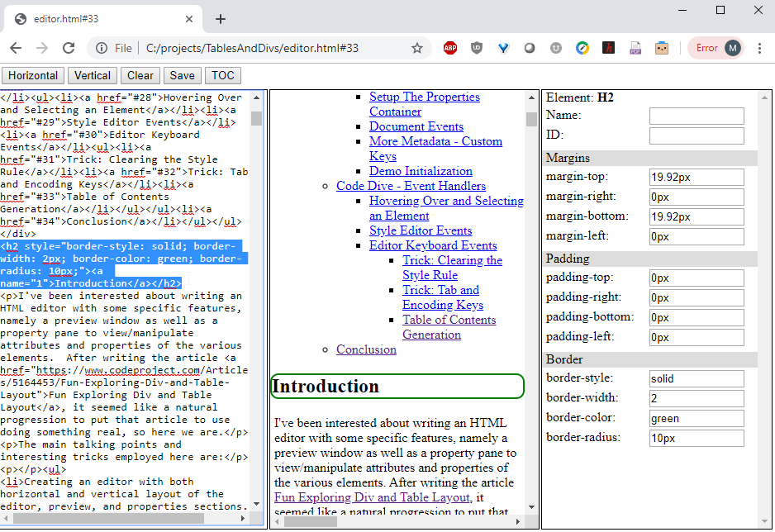Edit the margin-right value field

point(697,197)
